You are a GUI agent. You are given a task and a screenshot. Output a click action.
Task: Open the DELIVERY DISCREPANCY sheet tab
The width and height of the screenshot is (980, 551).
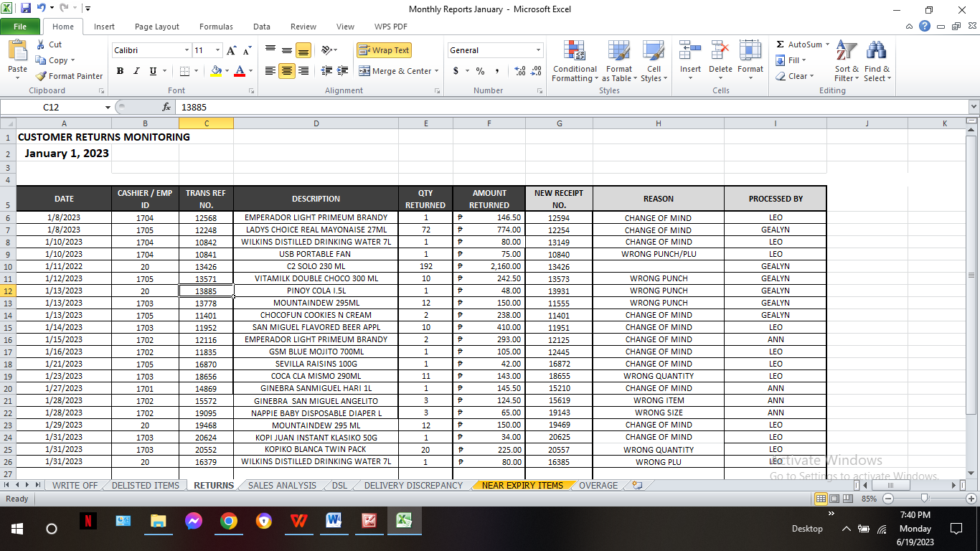413,486
